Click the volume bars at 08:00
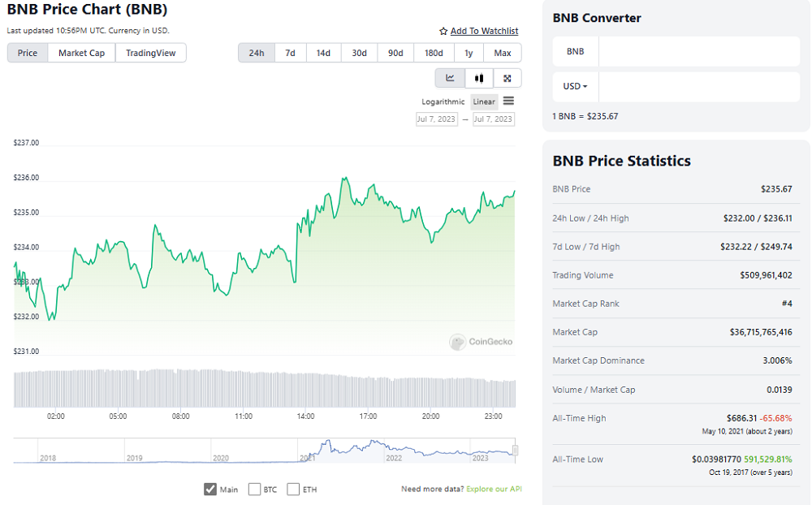The image size is (812, 505). point(181,388)
